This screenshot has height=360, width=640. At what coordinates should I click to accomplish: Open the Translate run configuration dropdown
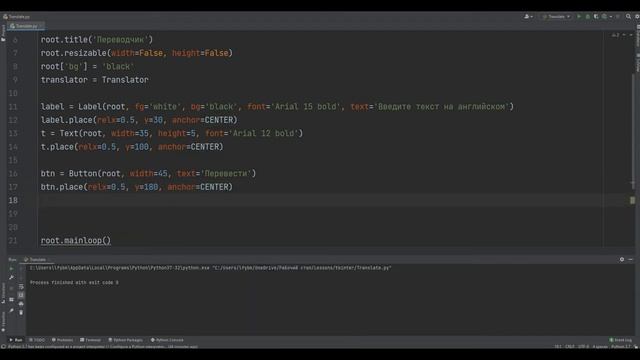(x=556, y=17)
